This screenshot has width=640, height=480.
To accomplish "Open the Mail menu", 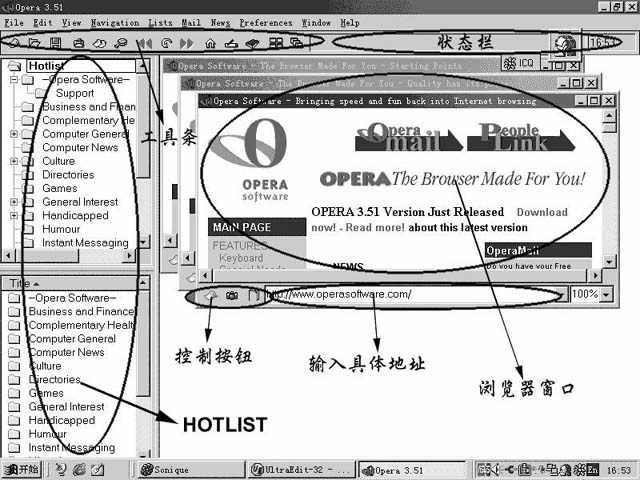I will (191, 23).
